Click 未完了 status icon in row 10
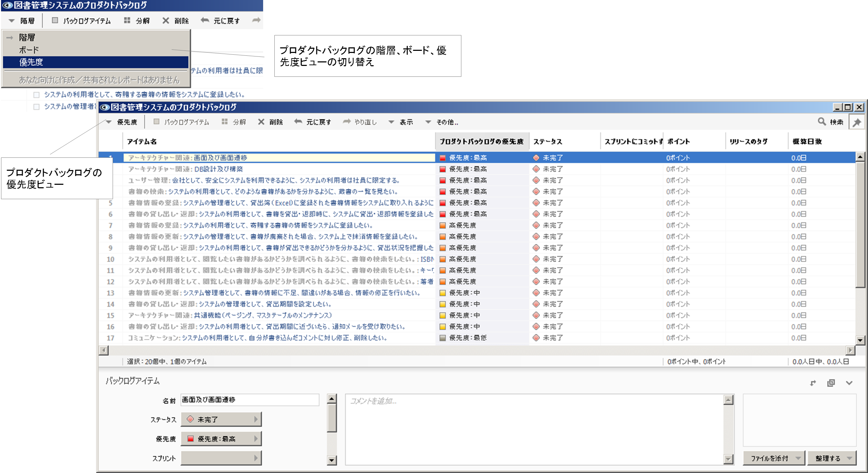 coord(536,259)
